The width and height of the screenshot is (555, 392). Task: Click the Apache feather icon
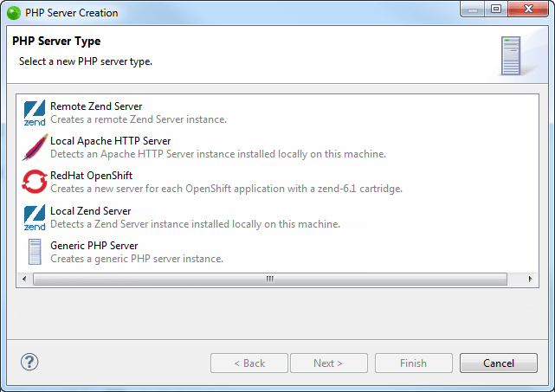(35, 147)
